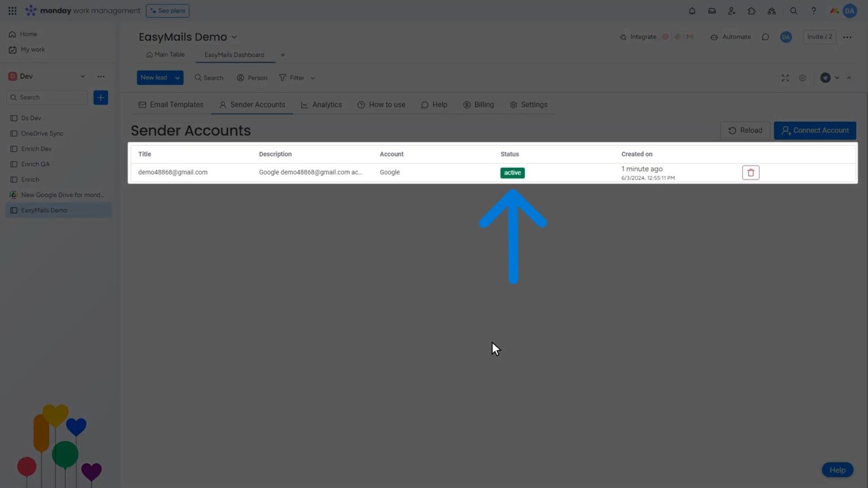Open the search magnifier in the top bar

[x=793, y=11]
